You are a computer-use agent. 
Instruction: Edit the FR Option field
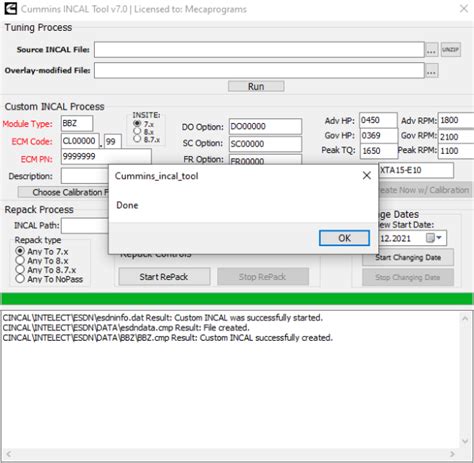(265, 159)
